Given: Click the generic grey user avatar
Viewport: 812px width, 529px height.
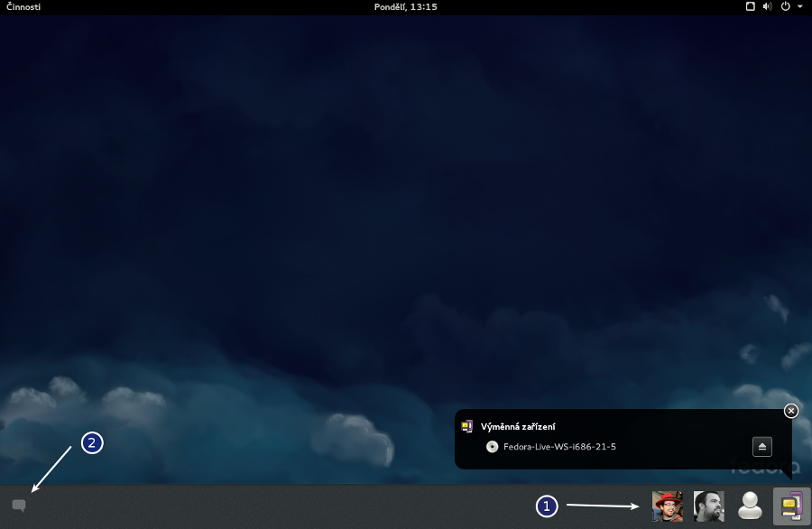Looking at the screenshot, I should click(750, 506).
